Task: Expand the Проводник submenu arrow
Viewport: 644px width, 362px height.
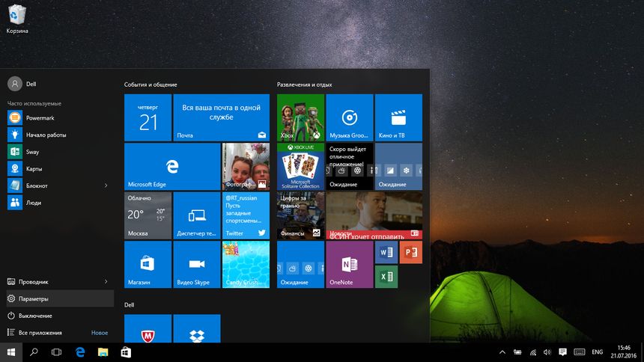Action: click(x=106, y=282)
